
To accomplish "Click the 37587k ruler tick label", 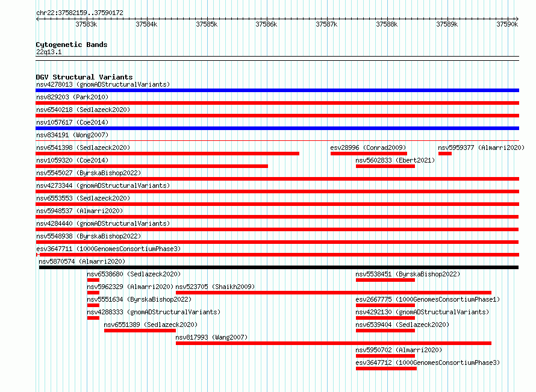I will click(x=326, y=24).
